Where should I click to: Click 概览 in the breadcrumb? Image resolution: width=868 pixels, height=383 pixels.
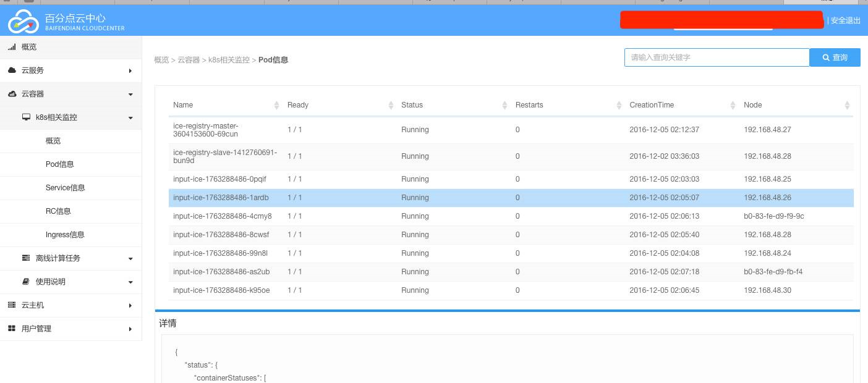click(161, 60)
